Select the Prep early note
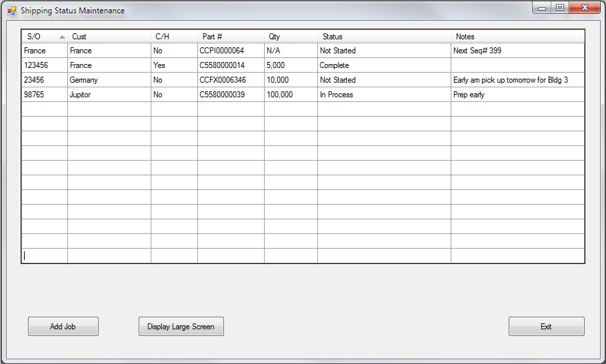 click(517, 95)
